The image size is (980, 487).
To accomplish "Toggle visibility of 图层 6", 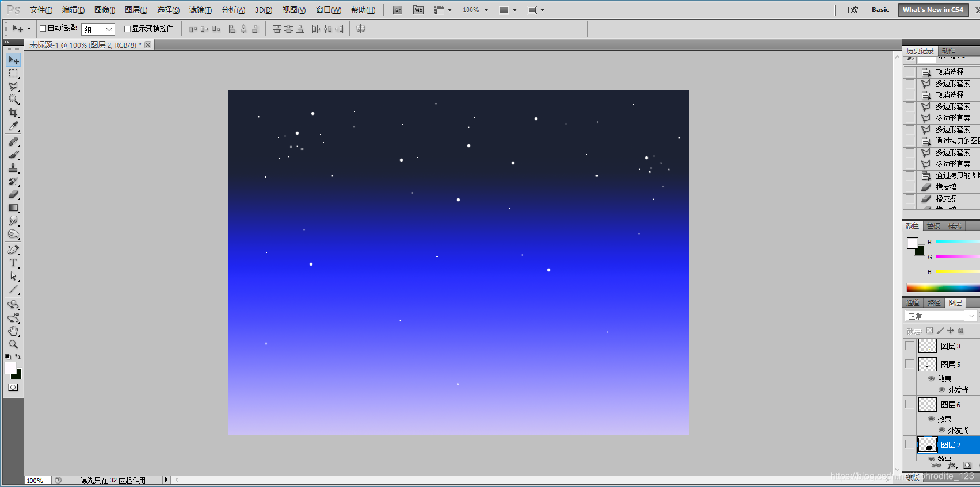I will [x=910, y=404].
